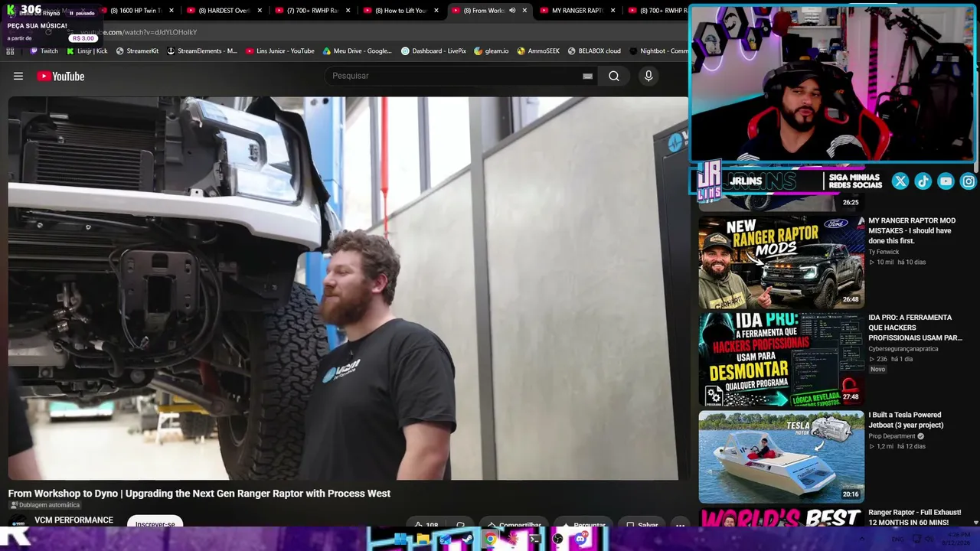
Task: Open the gleam.io bookmark
Action: (x=492, y=51)
